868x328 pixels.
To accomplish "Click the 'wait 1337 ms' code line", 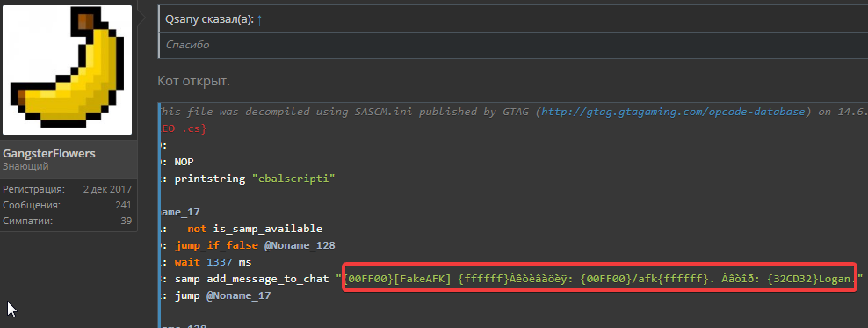I will [214, 262].
